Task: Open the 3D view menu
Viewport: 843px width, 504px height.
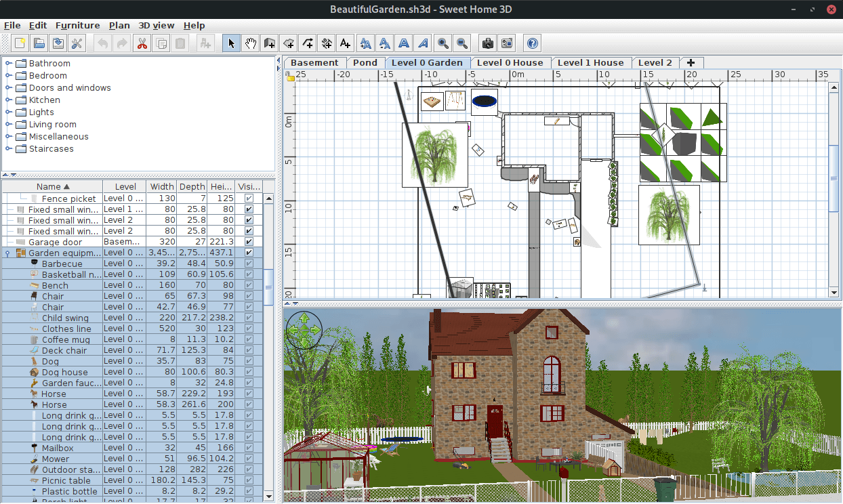Action: [x=157, y=25]
